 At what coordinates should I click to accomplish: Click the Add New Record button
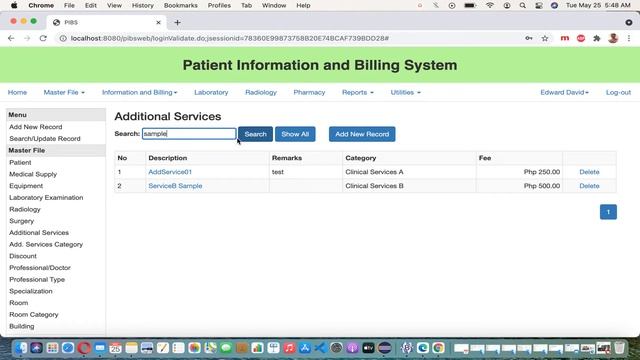point(362,134)
